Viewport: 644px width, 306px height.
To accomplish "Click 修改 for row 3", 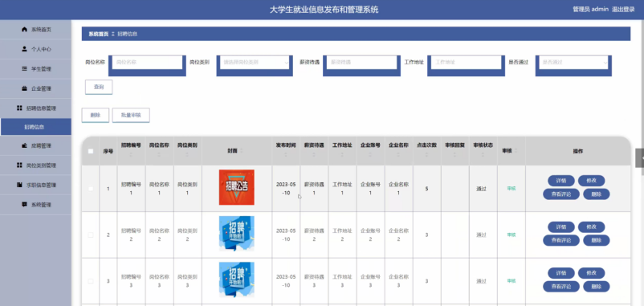I will coord(592,273).
